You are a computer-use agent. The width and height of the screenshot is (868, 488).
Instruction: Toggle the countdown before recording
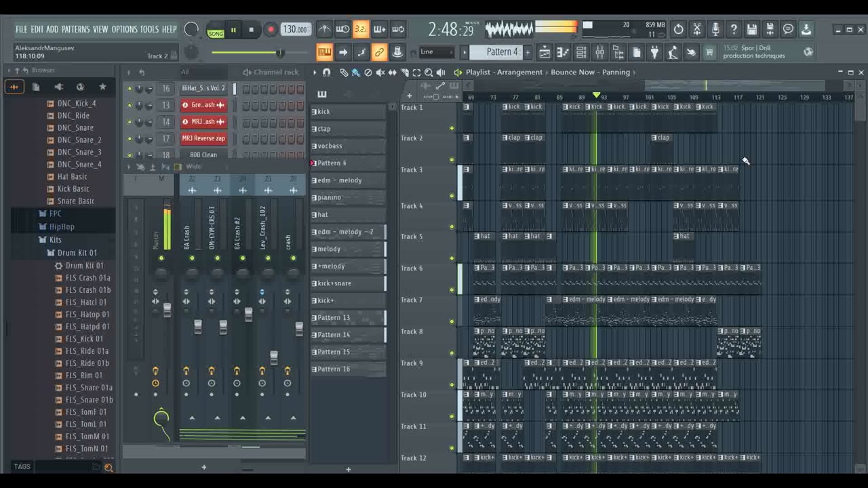coord(361,29)
